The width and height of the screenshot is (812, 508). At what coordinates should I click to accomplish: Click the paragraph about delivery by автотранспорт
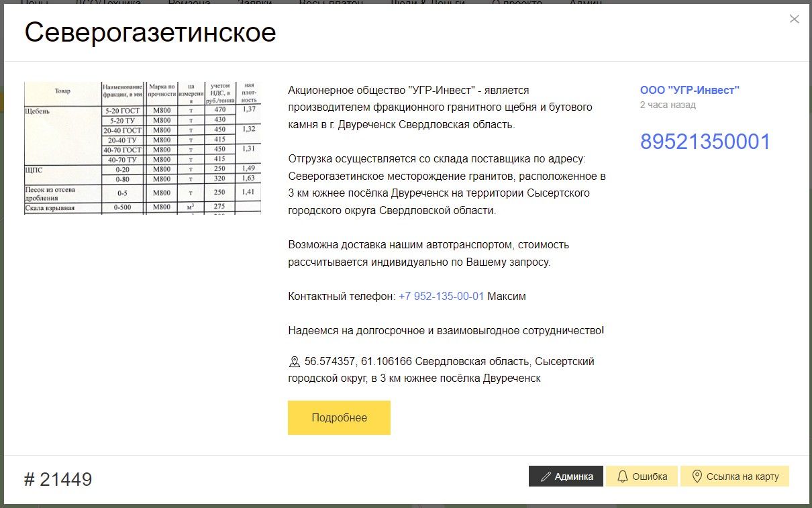pos(428,253)
